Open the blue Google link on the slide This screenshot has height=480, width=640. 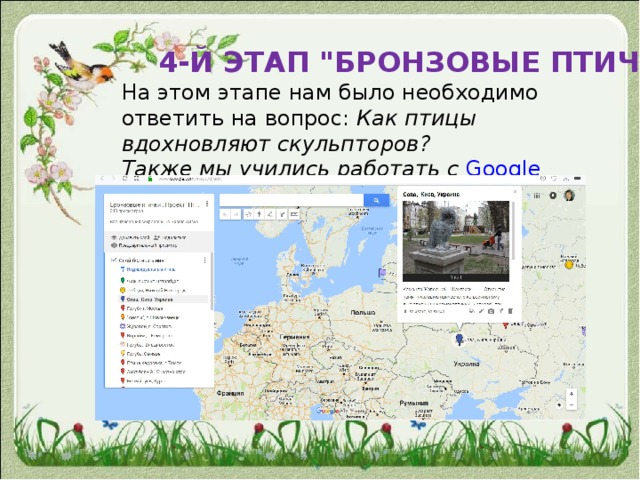point(503,168)
